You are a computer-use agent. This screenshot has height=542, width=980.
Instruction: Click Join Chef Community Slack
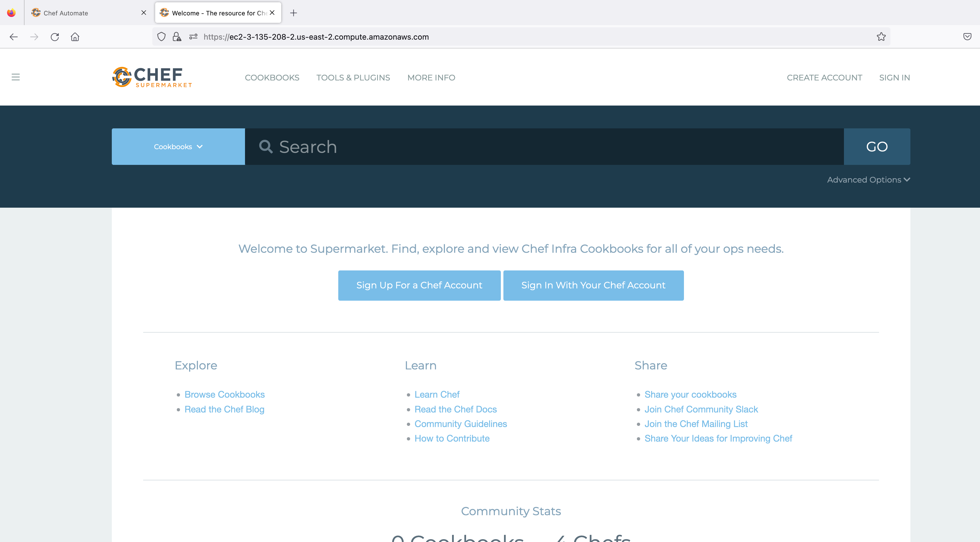701,409
